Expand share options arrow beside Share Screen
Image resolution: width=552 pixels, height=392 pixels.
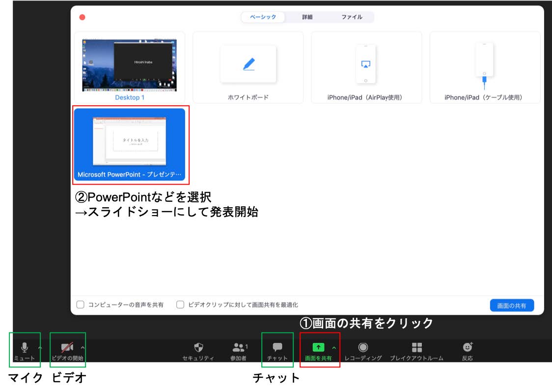tap(334, 348)
